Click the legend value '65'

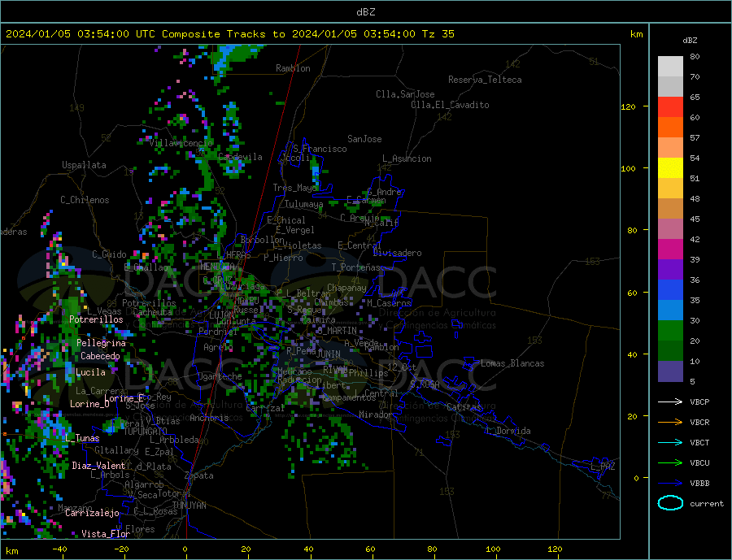pos(695,97)
